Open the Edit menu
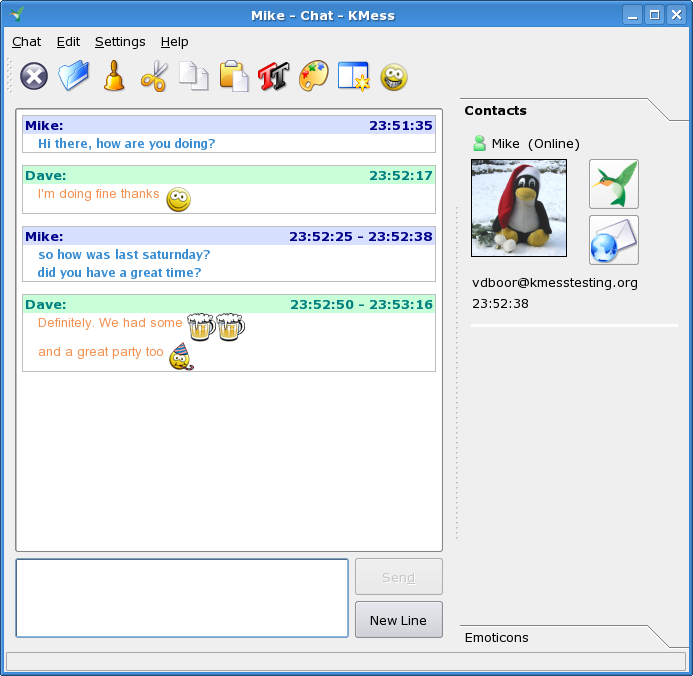Screen dimensions: 693x676 pos(68,42)
